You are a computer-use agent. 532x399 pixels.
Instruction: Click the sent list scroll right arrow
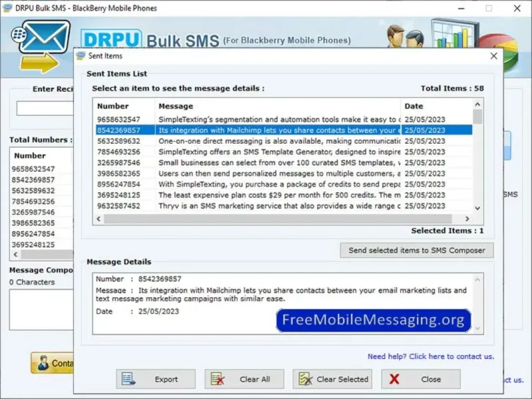[467, 219]
